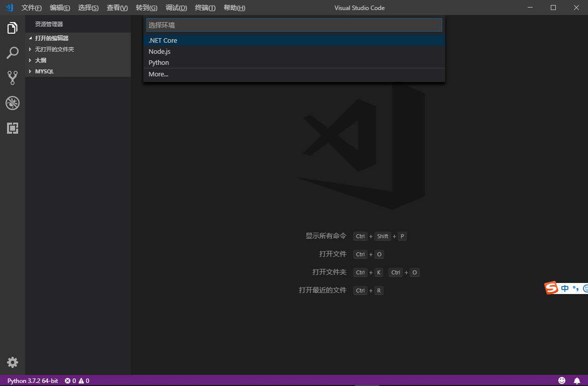The width and height of the screenshot is (588, 386).
Task: Select Node.js environment
Action: point(294,51)
